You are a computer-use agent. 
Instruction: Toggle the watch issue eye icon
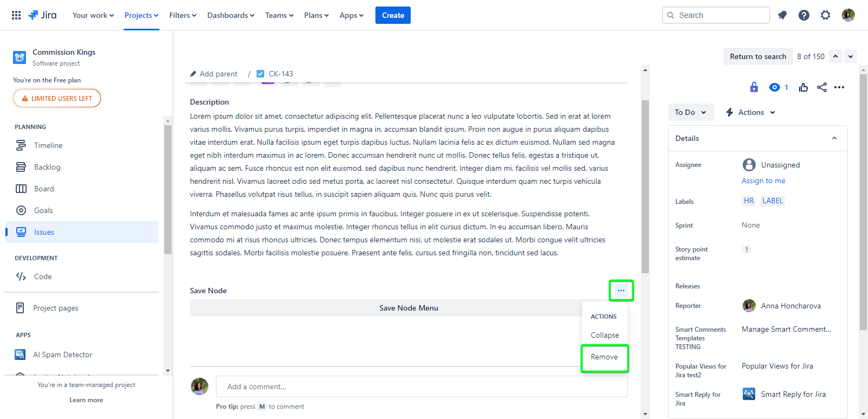click(x=775, y=87)
